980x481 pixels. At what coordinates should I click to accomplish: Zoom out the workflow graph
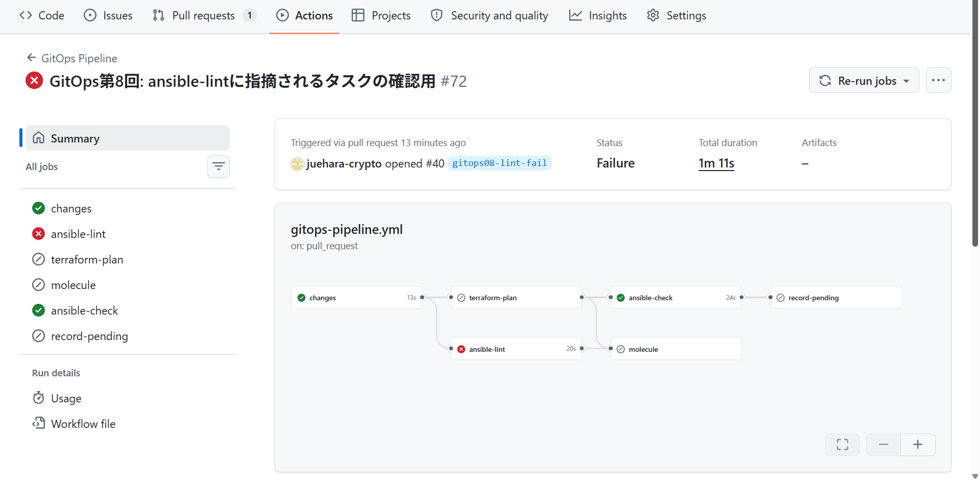pos(884,445)
